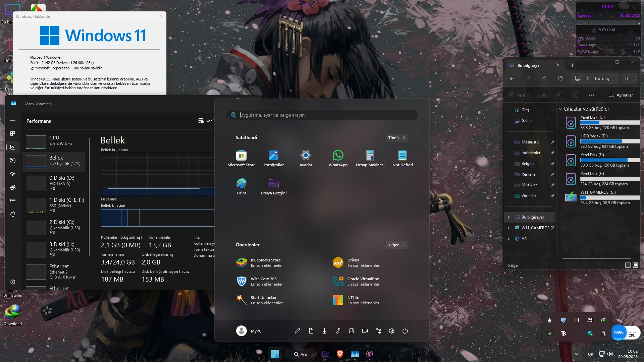
Task: Open WhatsApp from pinned apps
Action: pos(338,158)
